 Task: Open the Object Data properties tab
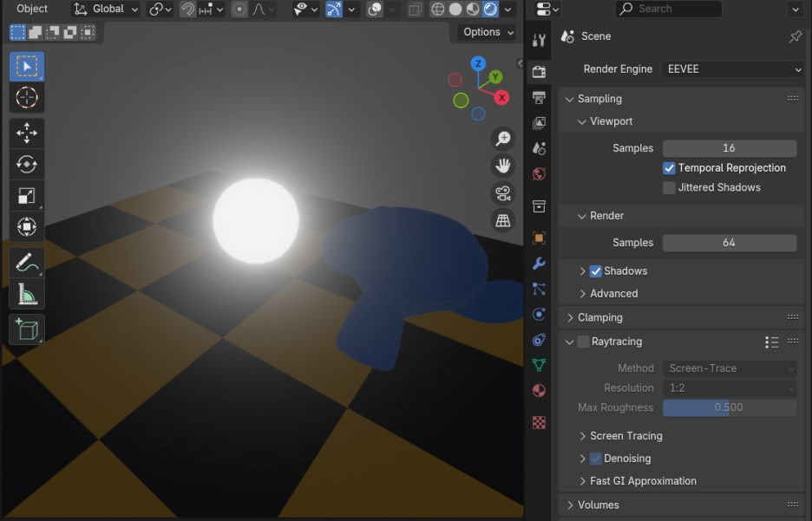click(539, 365)
